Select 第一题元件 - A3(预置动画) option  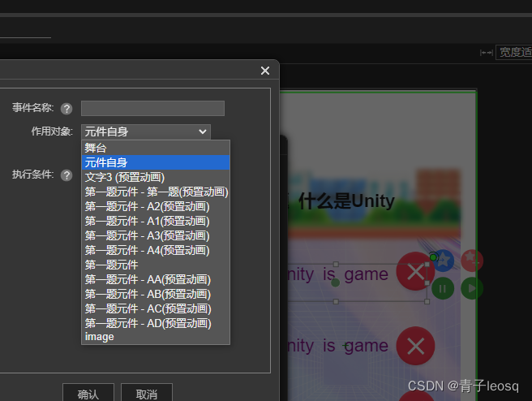pos(156,235)
